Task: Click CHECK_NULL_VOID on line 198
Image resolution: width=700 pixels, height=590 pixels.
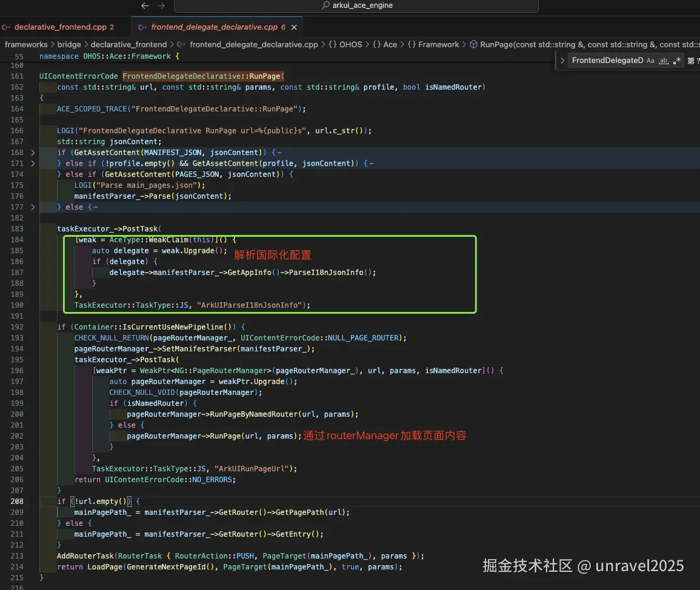Action: tap(142, 393)
